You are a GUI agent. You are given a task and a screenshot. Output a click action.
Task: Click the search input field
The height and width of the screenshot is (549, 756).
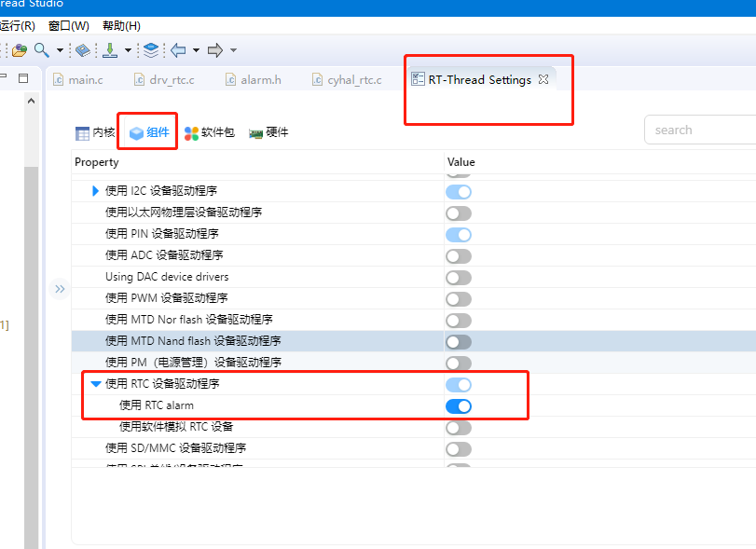700,130
